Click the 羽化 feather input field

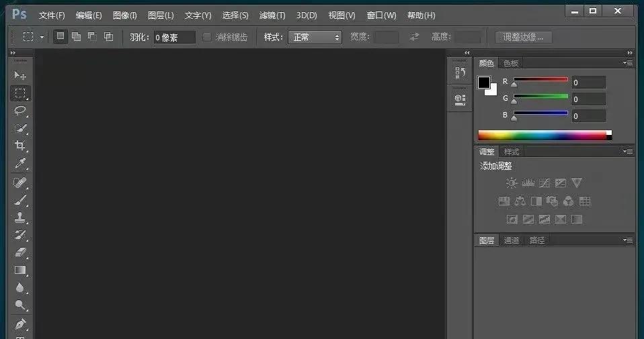(174, 38)
